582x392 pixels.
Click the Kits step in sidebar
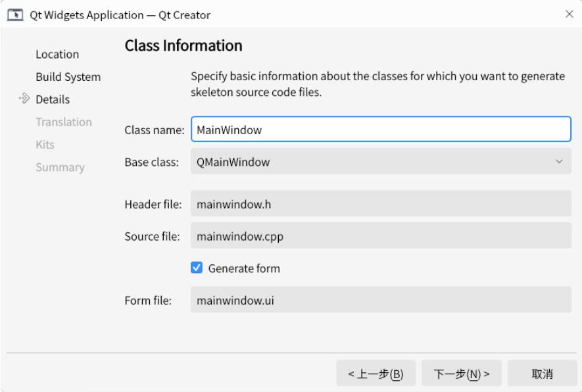coord(45,144)
